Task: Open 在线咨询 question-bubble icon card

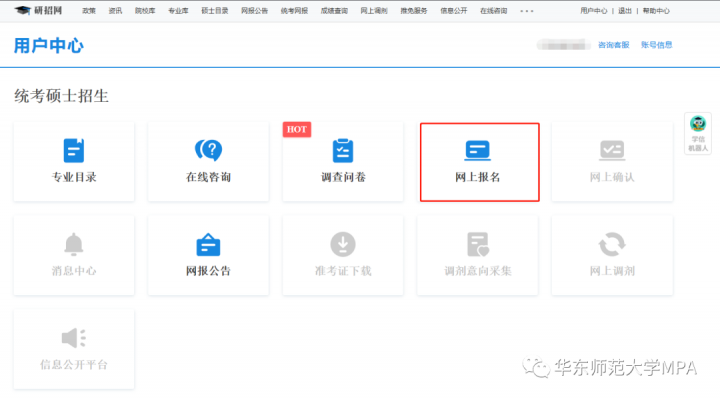Action: [x=208, y=162]
